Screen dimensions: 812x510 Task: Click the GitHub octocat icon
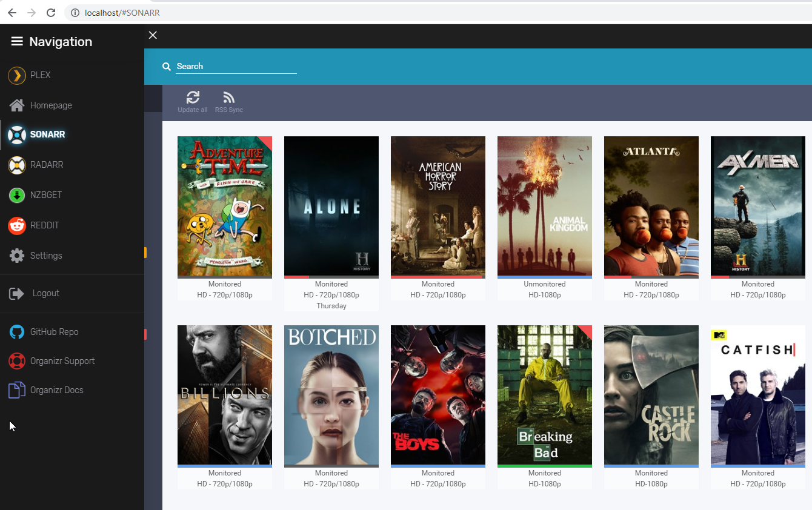coord(17,332)
